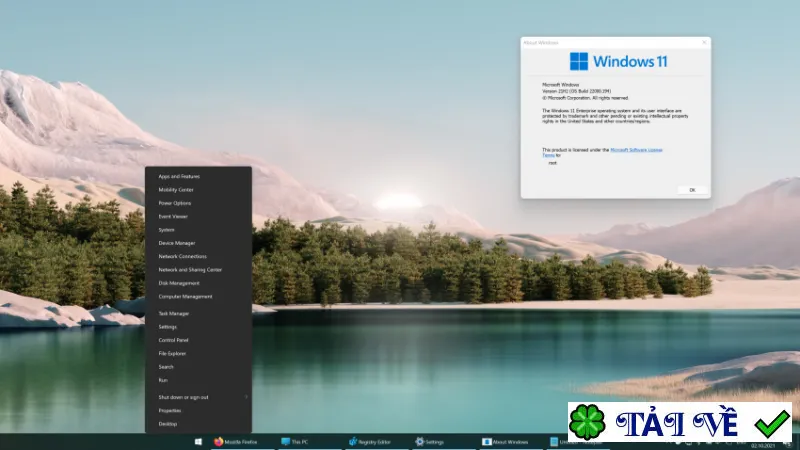Click the Windows 11 logo in dialog
This screenshot has width=800, height=450.
pos(579,62)
